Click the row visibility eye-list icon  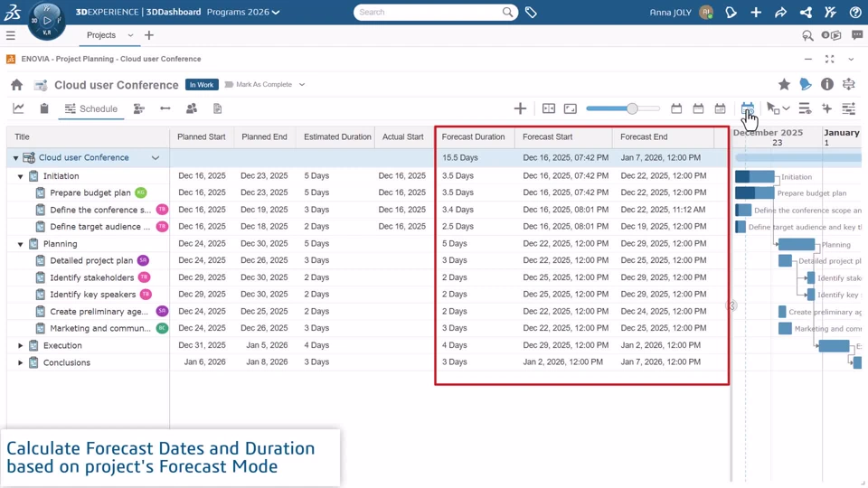point(805,108)
